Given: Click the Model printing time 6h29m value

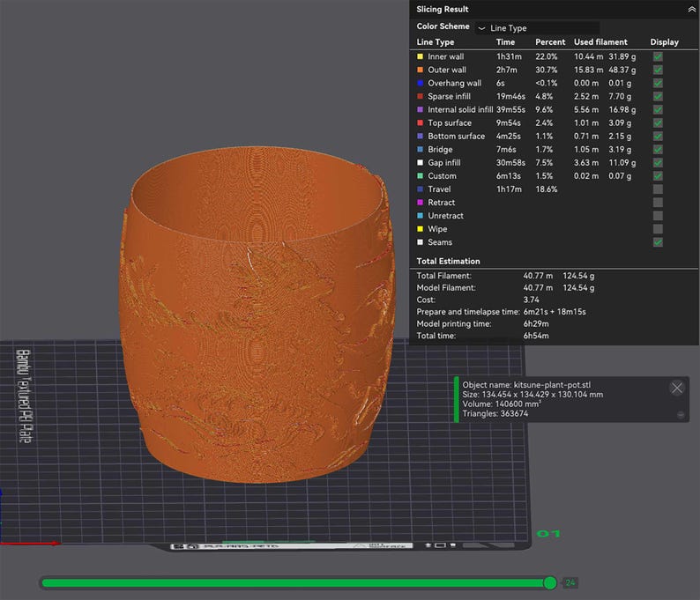Looking at the screenshot, I should [x=536, y=323].
